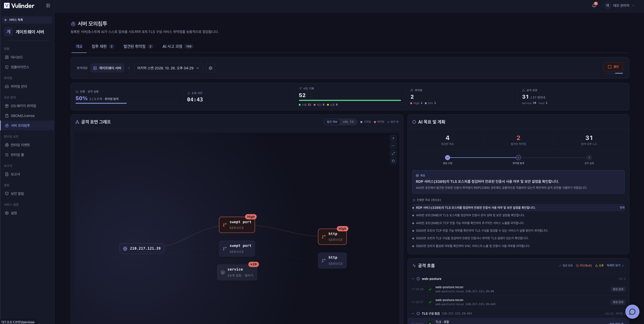
Task: Select 취약점 탐색 step marker
Action: (x=518, y=158)
